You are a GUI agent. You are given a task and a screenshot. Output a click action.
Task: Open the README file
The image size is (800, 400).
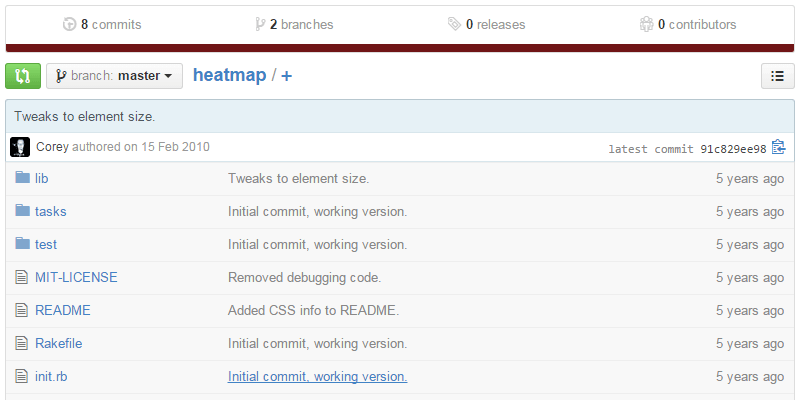pyautogui.click(x=63, y=311)
